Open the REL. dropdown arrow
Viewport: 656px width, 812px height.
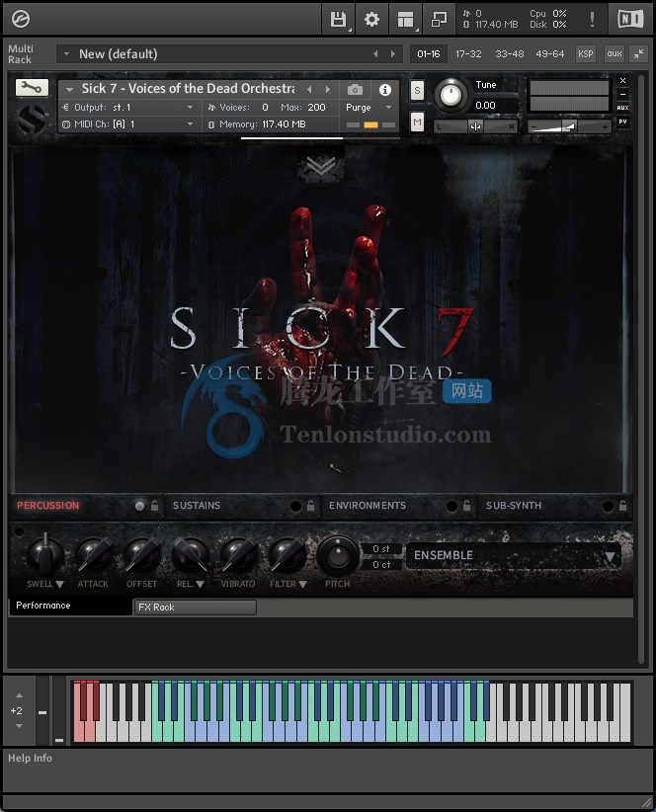(200, 584)
